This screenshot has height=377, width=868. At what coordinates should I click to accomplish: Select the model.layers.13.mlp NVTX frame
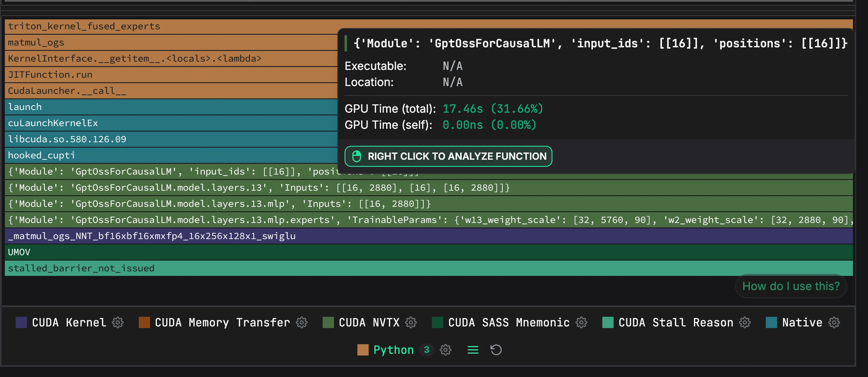pyautogui.click(x=429, y=204)
